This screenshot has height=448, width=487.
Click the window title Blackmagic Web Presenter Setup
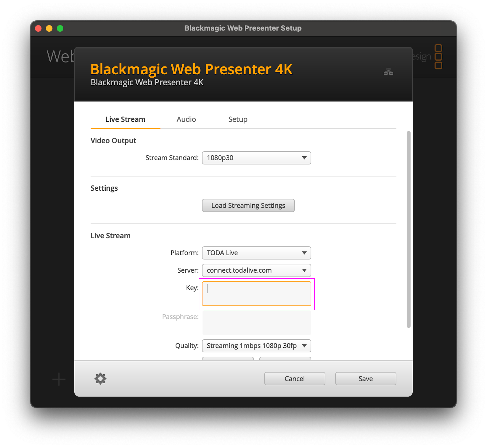[243, 28]
